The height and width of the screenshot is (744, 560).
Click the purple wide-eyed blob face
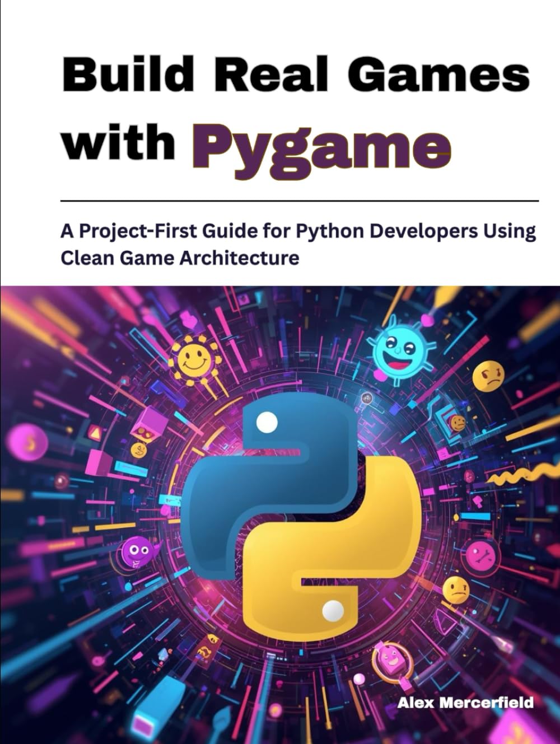coord(138,552)
